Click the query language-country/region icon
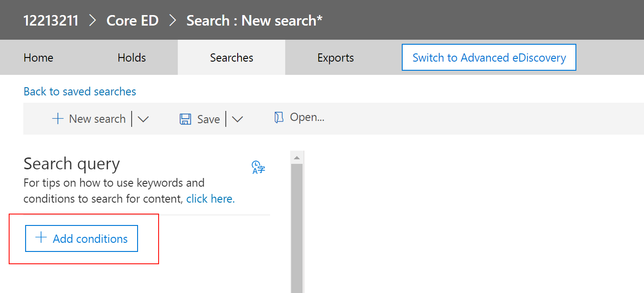 257,167
